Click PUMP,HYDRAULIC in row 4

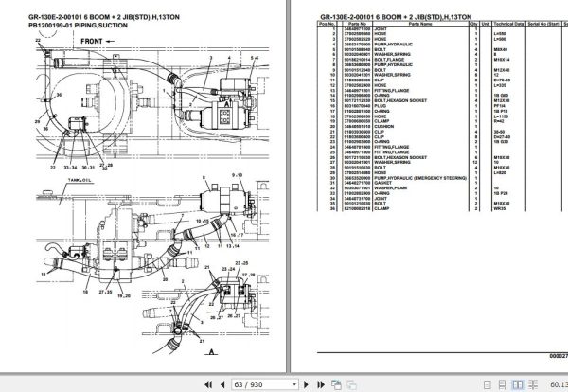coord(393,45)
